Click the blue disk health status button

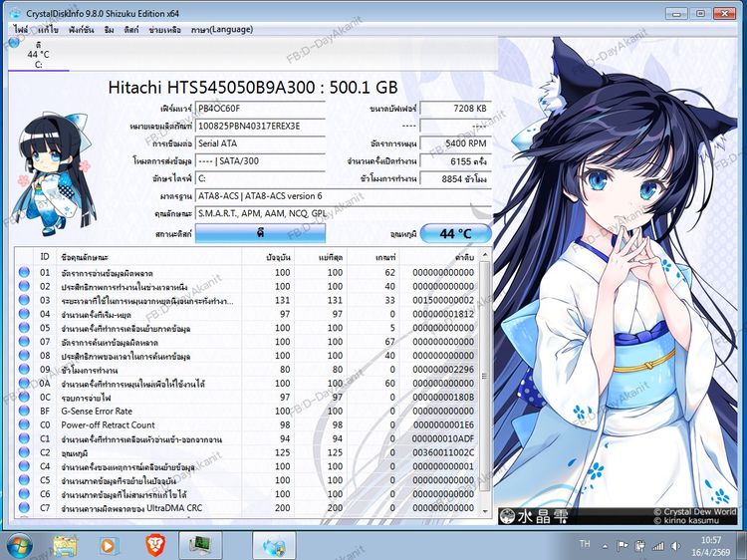260,233
